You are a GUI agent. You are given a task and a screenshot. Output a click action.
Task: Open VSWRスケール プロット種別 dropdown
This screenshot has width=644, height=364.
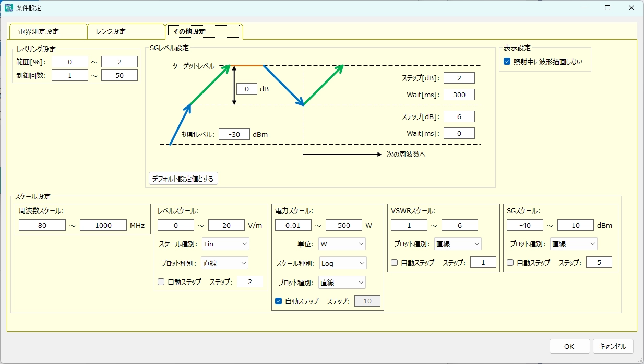(458, 244)
